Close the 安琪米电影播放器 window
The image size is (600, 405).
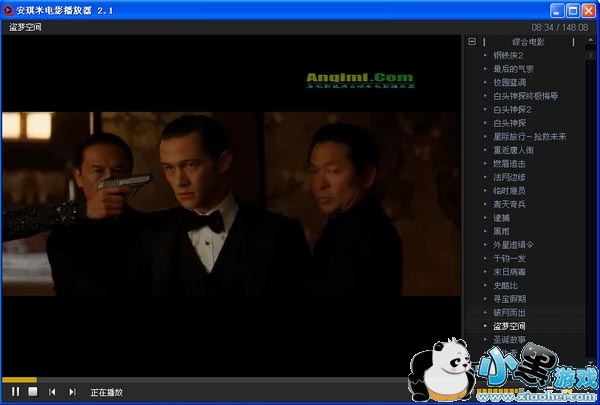(x=589, y=10)
